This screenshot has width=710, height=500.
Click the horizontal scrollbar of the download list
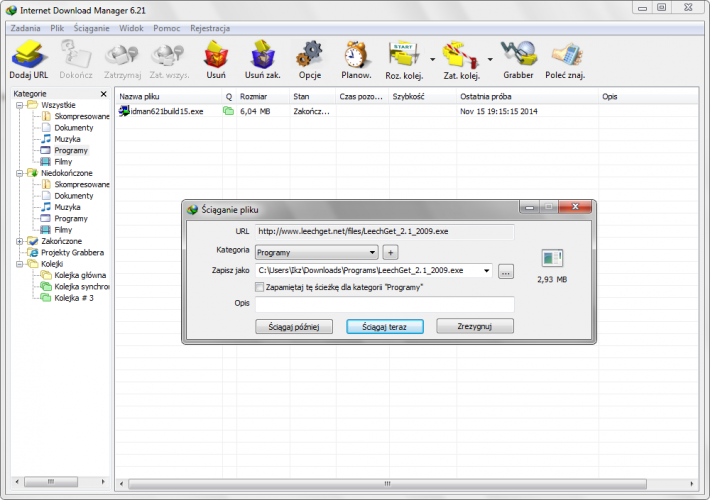pos(387,484)
